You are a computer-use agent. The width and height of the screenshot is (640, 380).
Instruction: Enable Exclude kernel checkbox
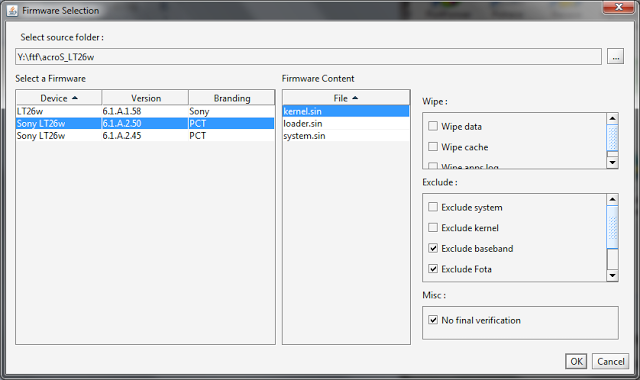tap(433, 227)
